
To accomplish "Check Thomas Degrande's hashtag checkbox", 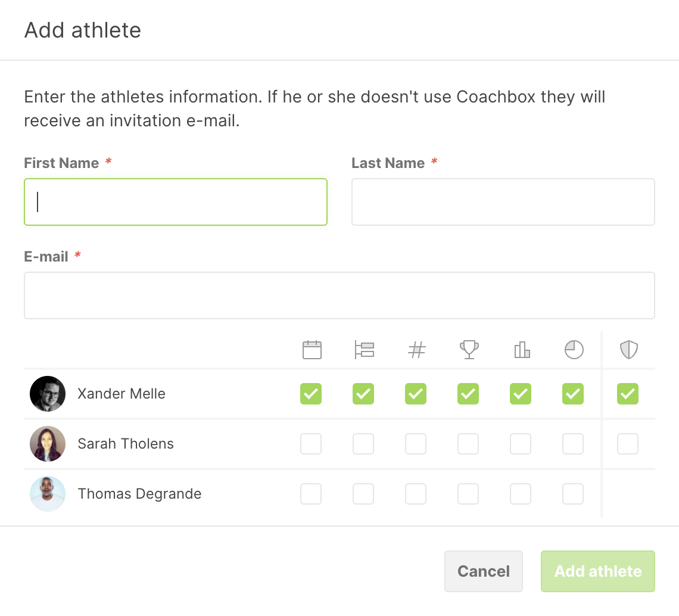I will [x=416, y=494].
